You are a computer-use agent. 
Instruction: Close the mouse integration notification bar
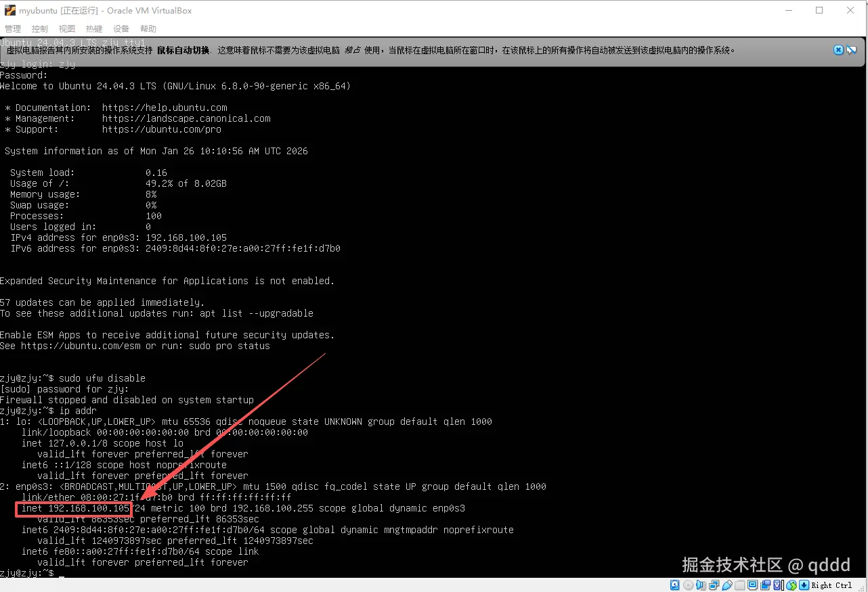(x=838, y=50)
